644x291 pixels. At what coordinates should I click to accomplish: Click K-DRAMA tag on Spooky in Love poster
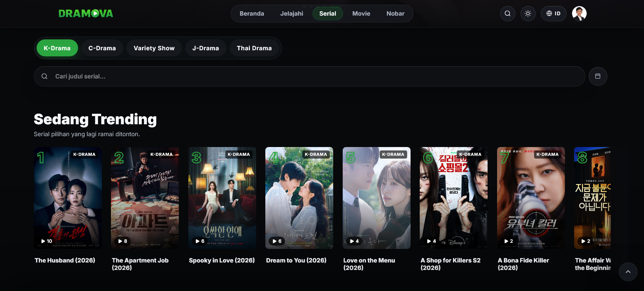click(239, 154)
